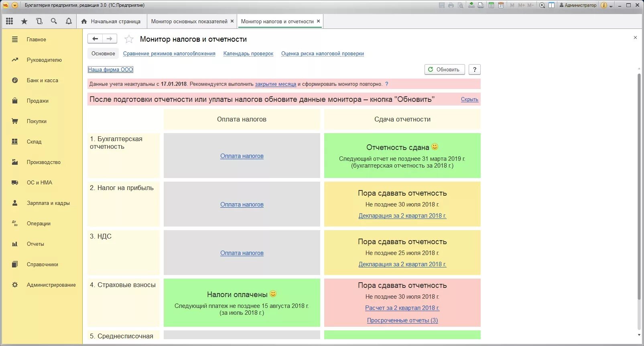Open Календарь проверок link
Viewport: 644px width, 346px height.
[248, 53]
